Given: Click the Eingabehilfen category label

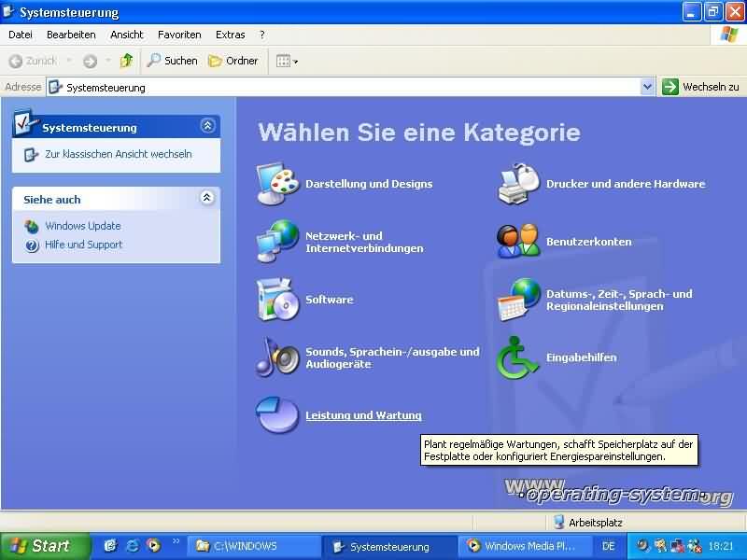Looking at the screenshot, I should [581, 357].
